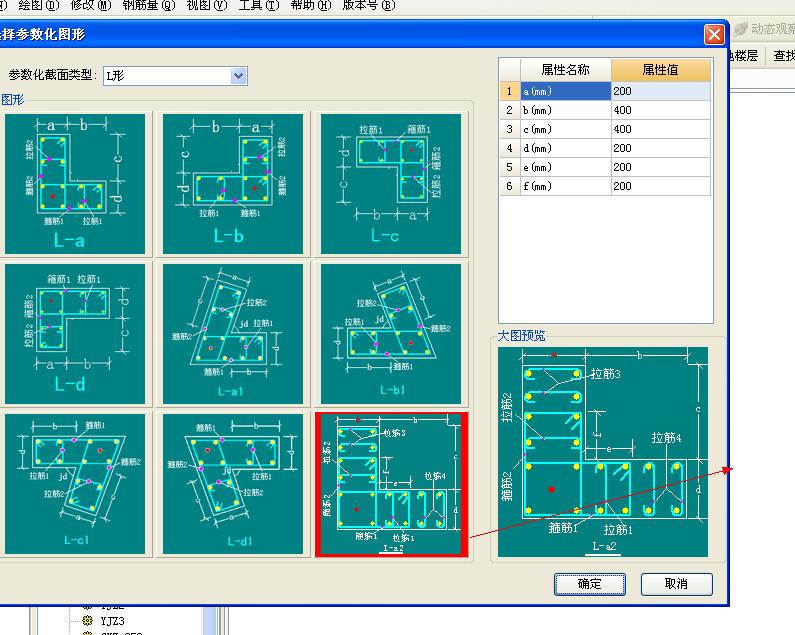795x635 pixels.
Task: Select the a(mm) property name cell
Action: [566, 91]
